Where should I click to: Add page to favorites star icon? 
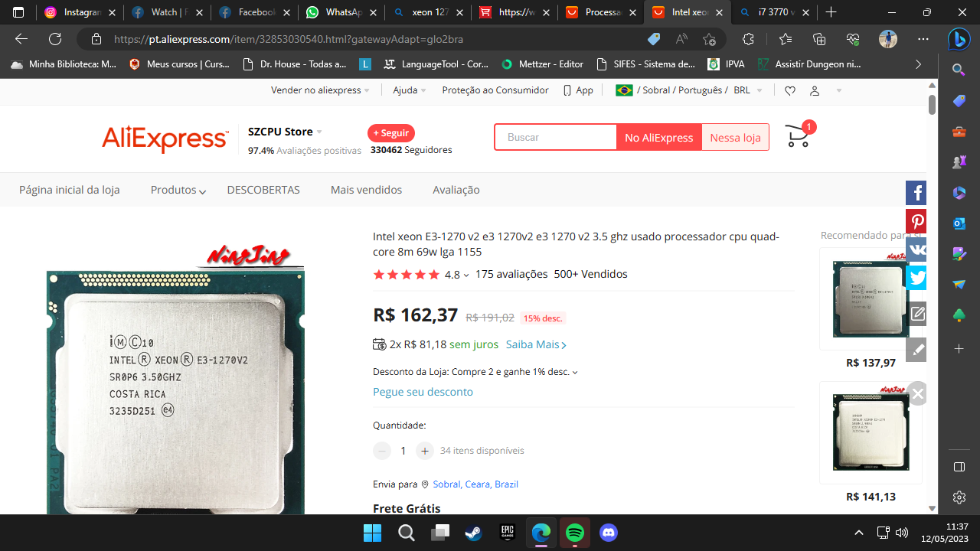709,39
